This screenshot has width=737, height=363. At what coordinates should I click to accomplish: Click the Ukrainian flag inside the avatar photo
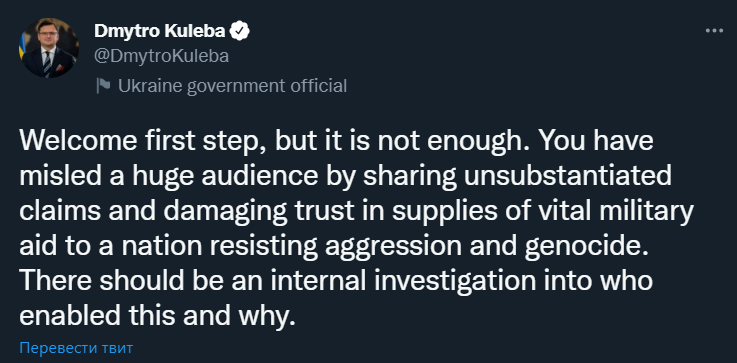click(22, 46)
